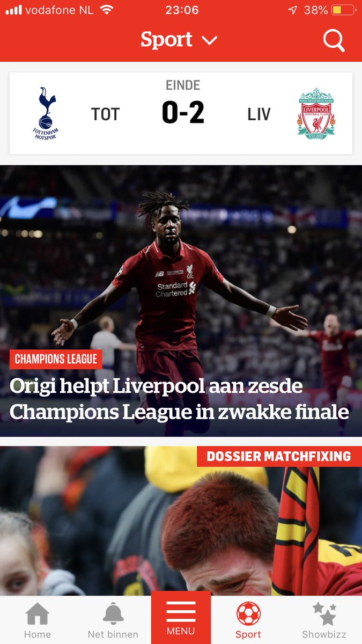
Task: Read the Origi helpt Liverpool headline
Action: 180,399
